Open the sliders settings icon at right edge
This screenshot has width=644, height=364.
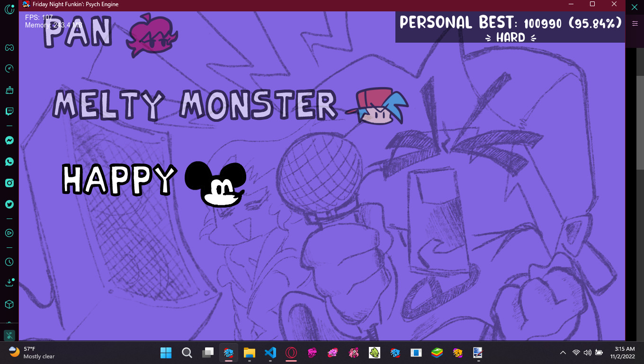point(635,23)
